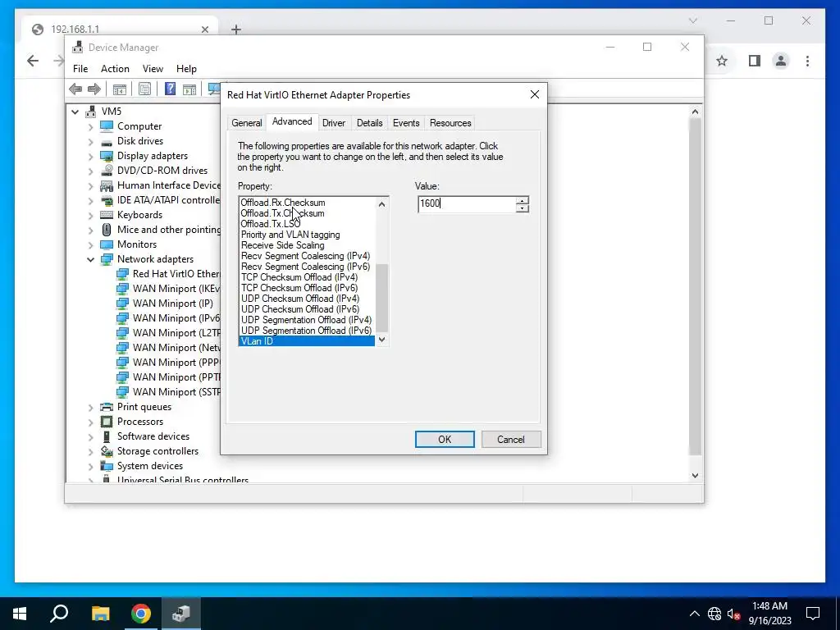Switch to the General tab
This screenshot has height=630, width=840.
coord(246,123)
